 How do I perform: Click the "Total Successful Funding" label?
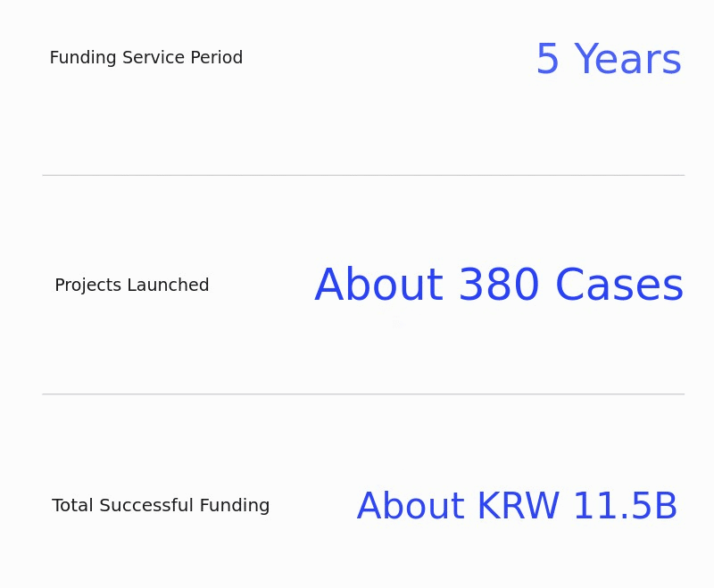click(161, 506)
